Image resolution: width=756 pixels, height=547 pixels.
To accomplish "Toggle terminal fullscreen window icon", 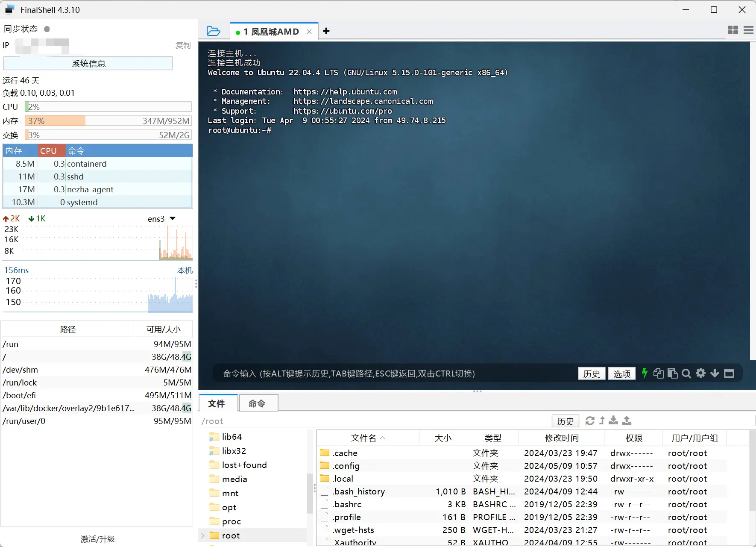I will (x=729, y=373).
